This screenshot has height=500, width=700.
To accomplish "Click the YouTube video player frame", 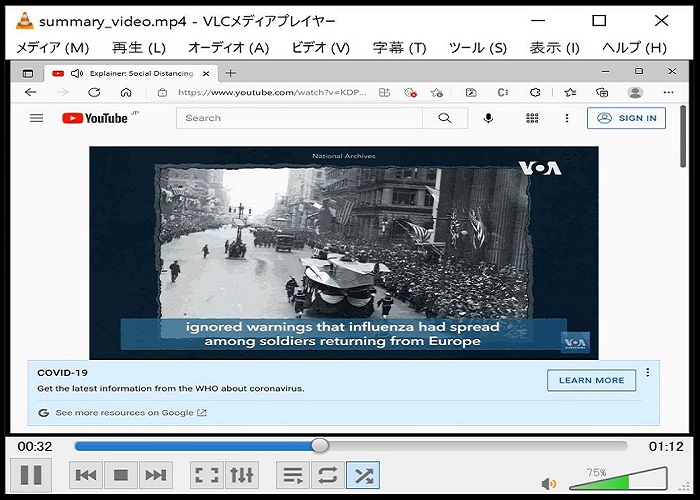I will click(x=344, y=253).
